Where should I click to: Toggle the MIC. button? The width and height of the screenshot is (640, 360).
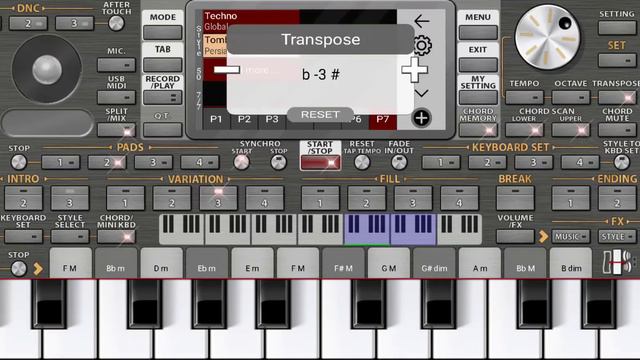pos(116,64)
